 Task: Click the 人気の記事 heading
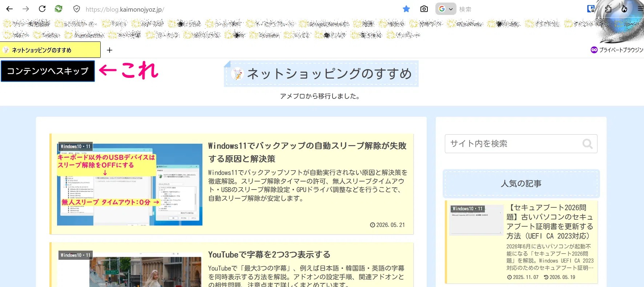[x=521, y=184]
